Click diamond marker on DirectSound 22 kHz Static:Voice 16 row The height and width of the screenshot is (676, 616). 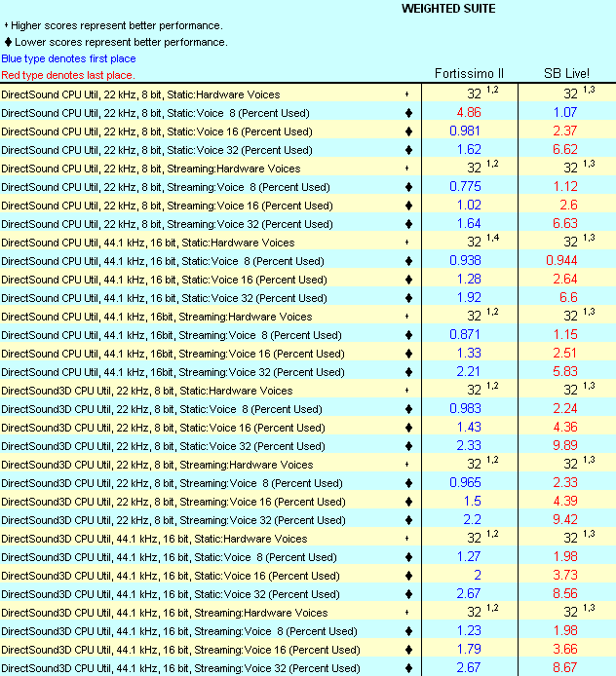(408, 131)
